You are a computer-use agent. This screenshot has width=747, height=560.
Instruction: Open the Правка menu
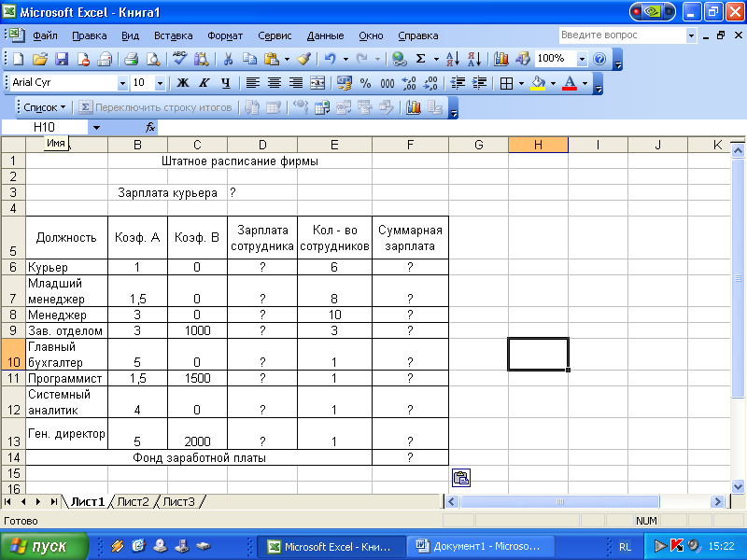(90, 35)
